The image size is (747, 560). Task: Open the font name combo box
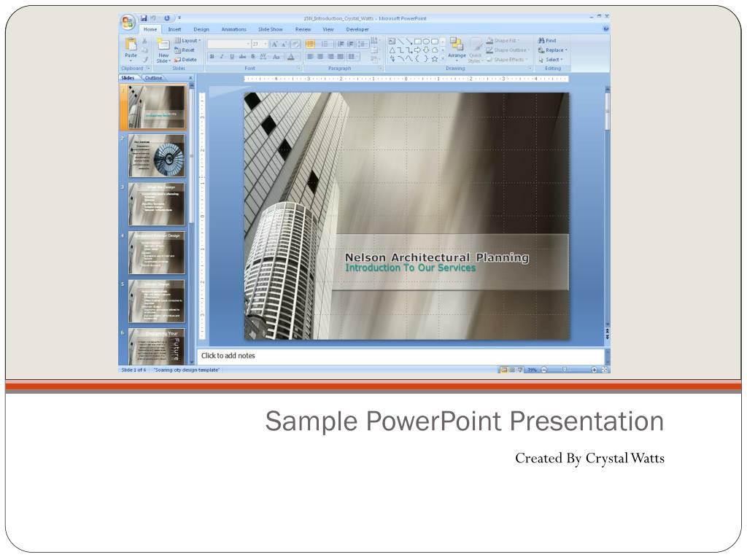pos(229,44)
